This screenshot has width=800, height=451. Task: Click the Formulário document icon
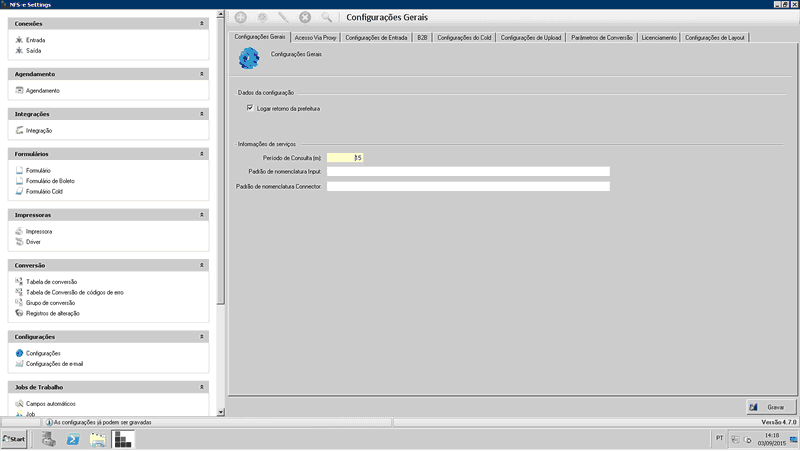[x=19, y=170]
